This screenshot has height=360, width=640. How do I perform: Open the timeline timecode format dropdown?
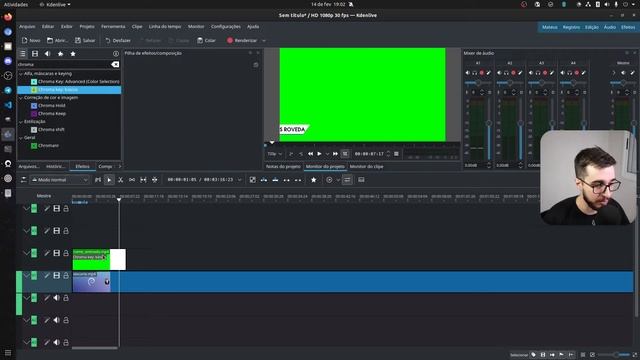tap(240, 180)
